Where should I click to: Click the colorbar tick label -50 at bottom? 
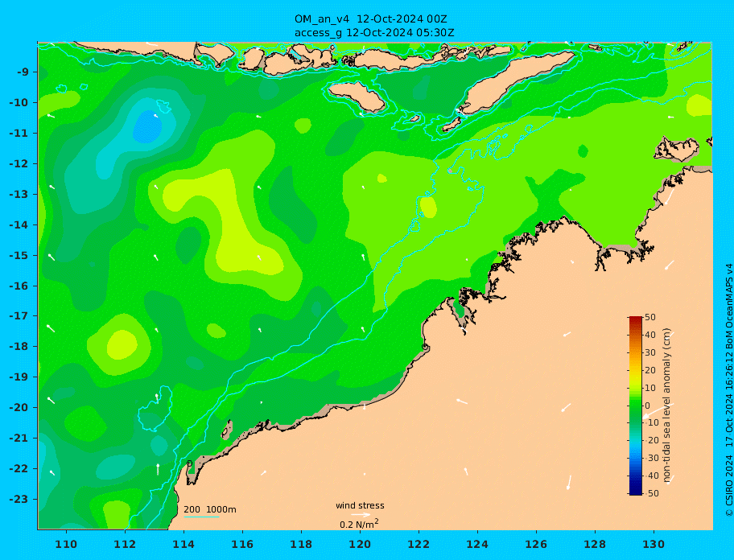click(x=652, y=493)
